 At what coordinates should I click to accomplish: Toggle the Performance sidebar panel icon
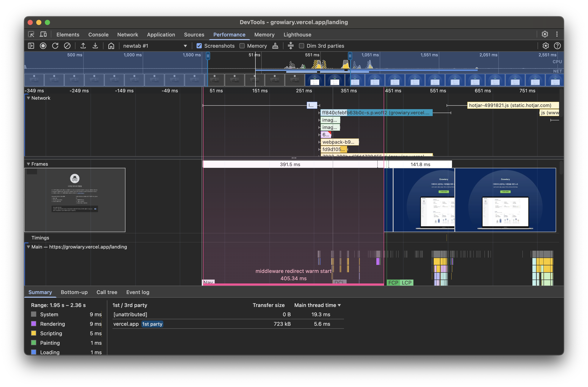pyautogui.click(x=31, y=46)
